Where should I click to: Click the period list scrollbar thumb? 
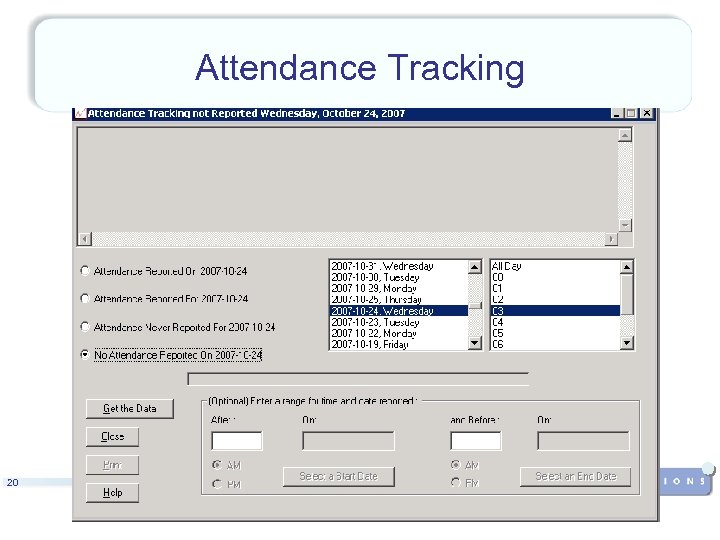pyautogui.click(x=627, y=294)
